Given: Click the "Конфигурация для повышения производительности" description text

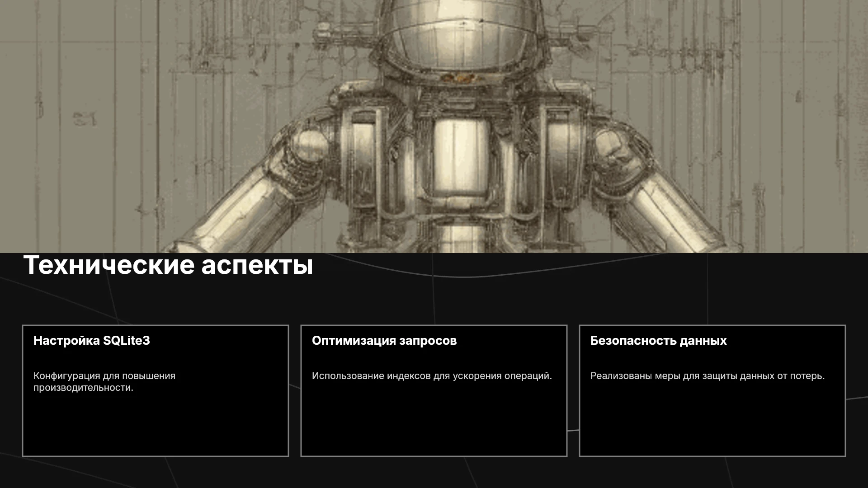Looking at the screenshot, I should (x=104, y=382).
